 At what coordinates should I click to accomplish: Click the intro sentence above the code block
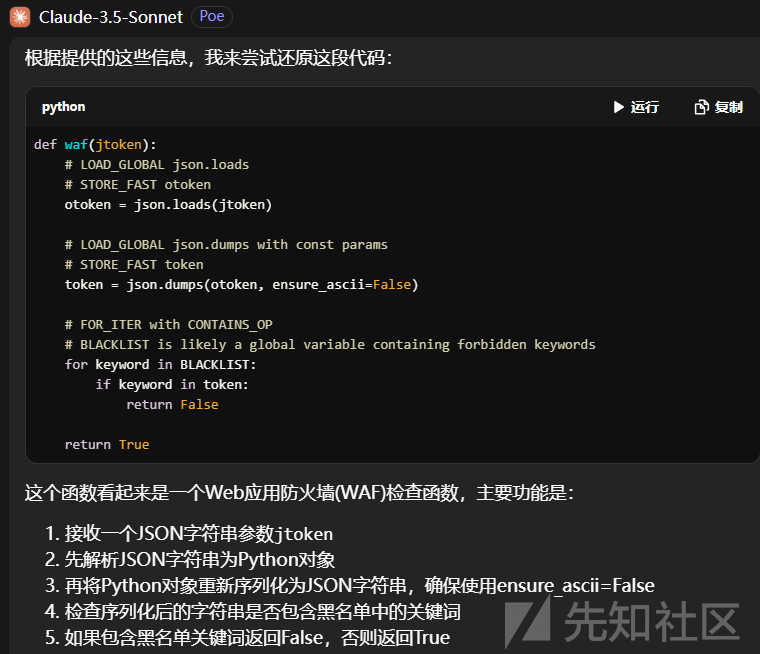tap(209, 58)
